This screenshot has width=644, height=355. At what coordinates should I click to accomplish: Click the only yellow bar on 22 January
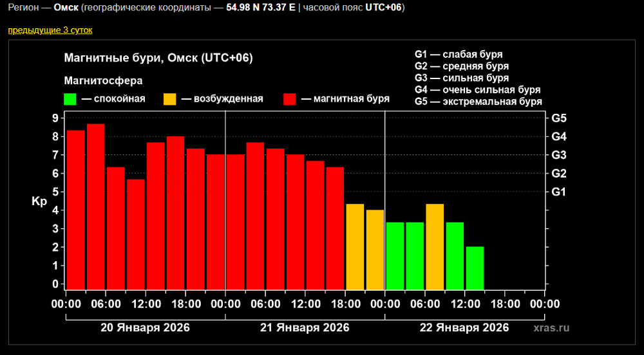tap(435, 246)
